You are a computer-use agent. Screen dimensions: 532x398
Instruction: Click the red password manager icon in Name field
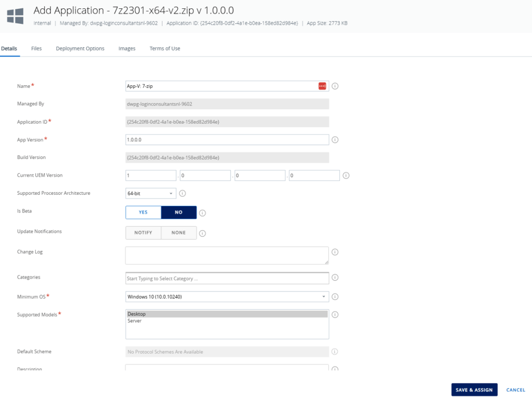322,86
